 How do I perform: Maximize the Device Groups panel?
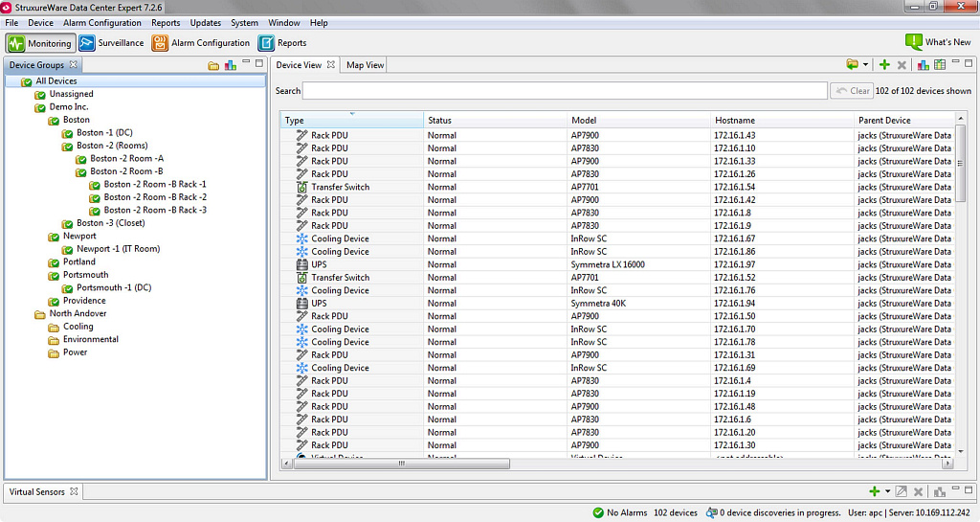[258, 63]
